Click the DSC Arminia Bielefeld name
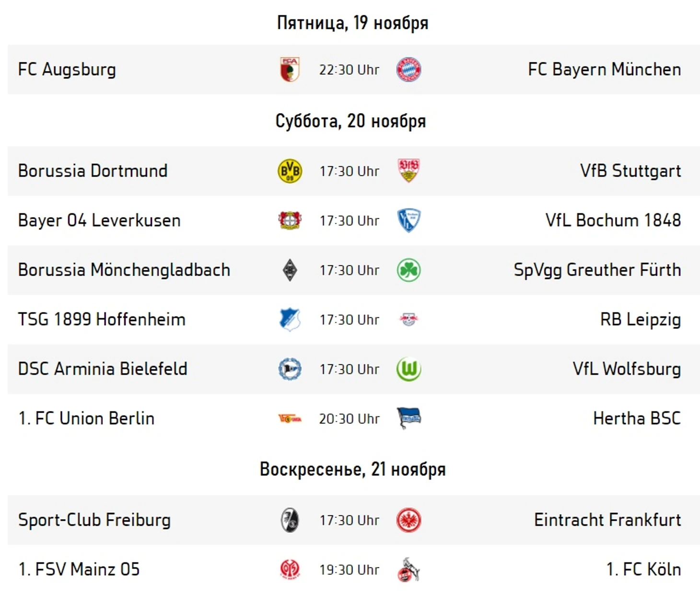The width and height of the screenshot is (700, 591). tap(103, 369)
